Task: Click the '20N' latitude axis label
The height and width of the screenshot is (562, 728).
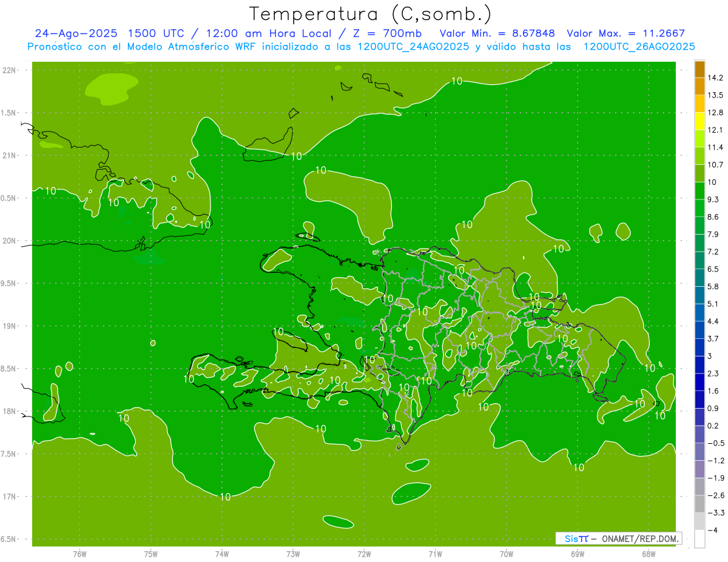Action: [10, 241]
